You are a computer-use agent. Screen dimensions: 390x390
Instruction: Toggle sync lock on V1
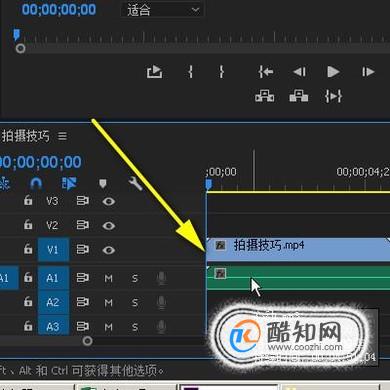coord(83,249)
